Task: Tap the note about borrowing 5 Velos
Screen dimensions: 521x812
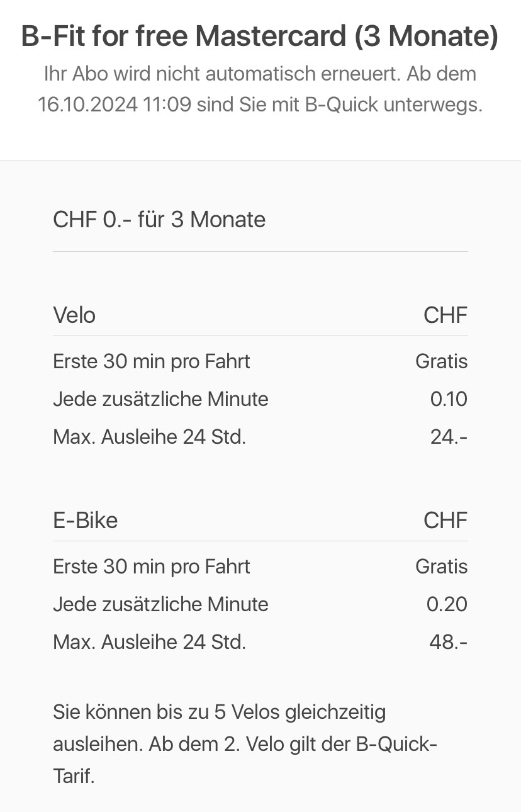Action: 244,744
